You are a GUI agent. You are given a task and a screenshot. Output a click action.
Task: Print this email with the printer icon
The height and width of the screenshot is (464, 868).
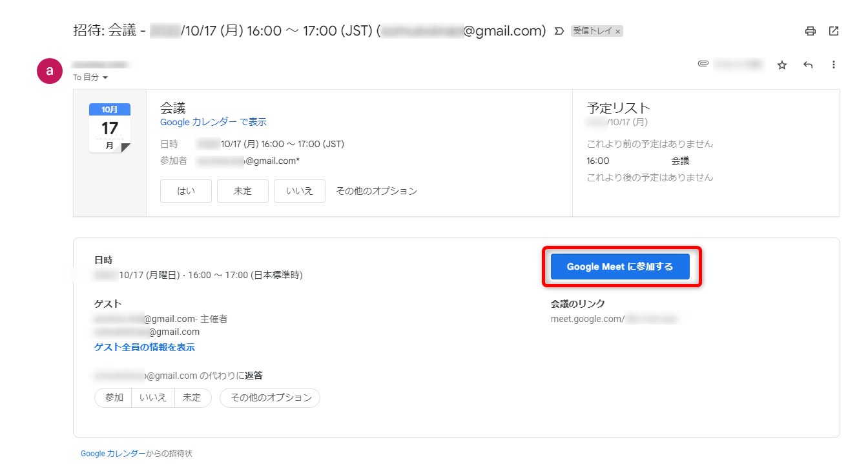point(810,31)
